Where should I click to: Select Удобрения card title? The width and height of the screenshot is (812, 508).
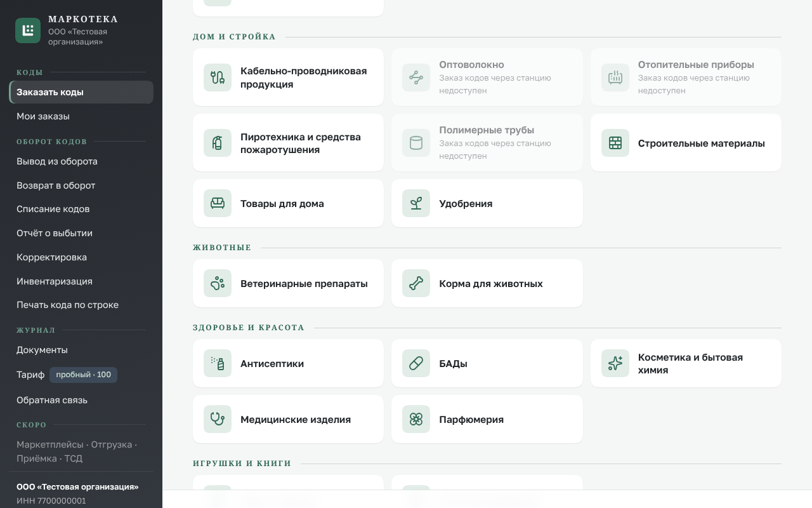pos(466,204)
